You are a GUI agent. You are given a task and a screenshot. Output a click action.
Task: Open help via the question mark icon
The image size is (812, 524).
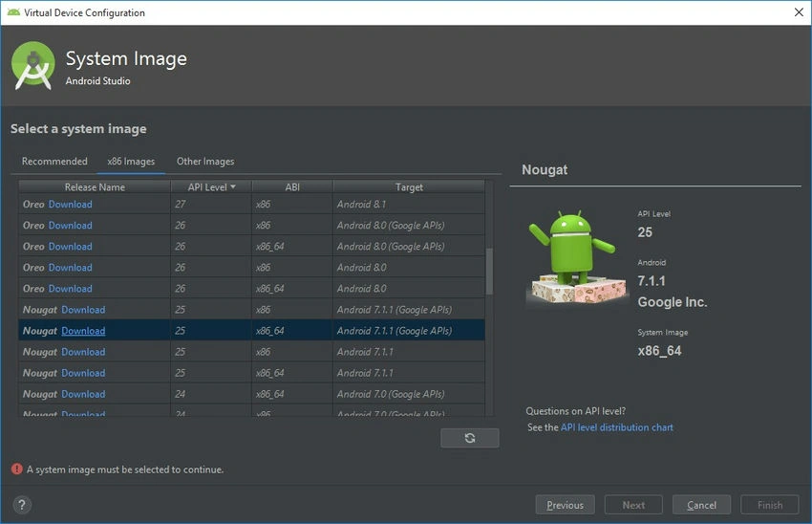[x=22, y=505]
